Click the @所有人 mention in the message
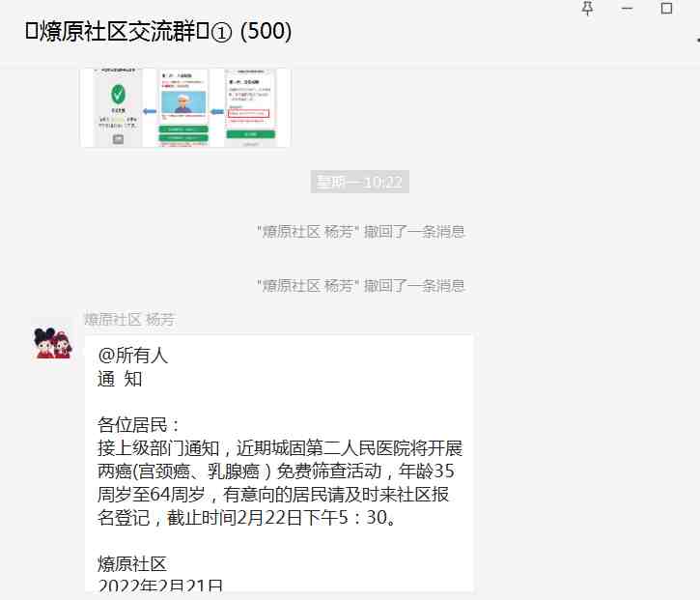700x600 pixels. click(x=133, y=356)
